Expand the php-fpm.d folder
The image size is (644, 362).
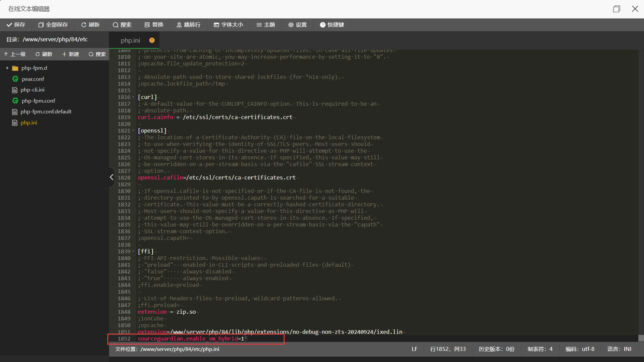pos(7,68)
